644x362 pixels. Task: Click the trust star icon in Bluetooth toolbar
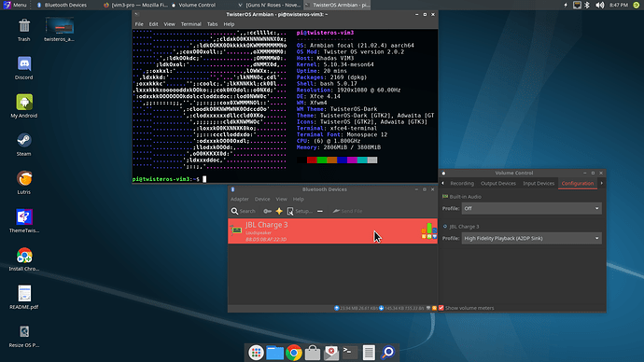point(279,211)
